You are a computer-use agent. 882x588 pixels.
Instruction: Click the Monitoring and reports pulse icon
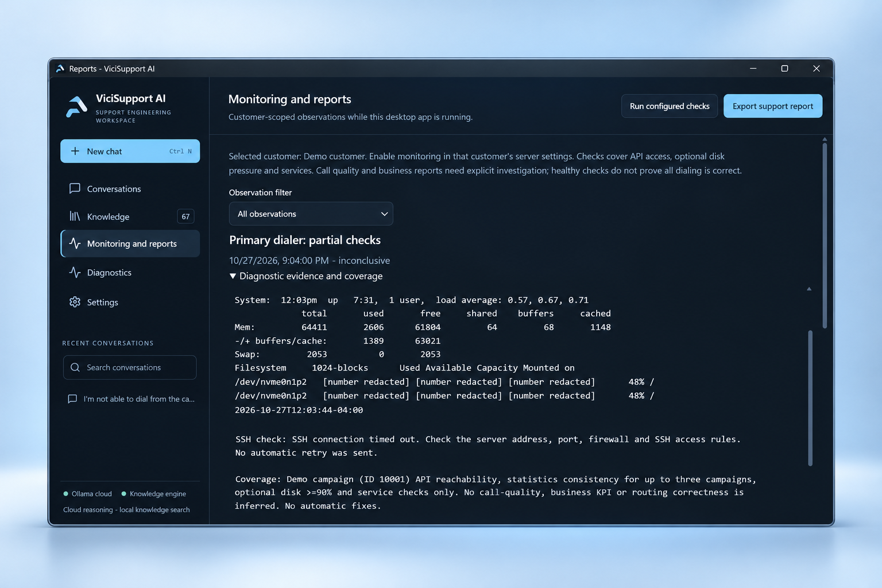pyautogui.click(x=75, y=243)
